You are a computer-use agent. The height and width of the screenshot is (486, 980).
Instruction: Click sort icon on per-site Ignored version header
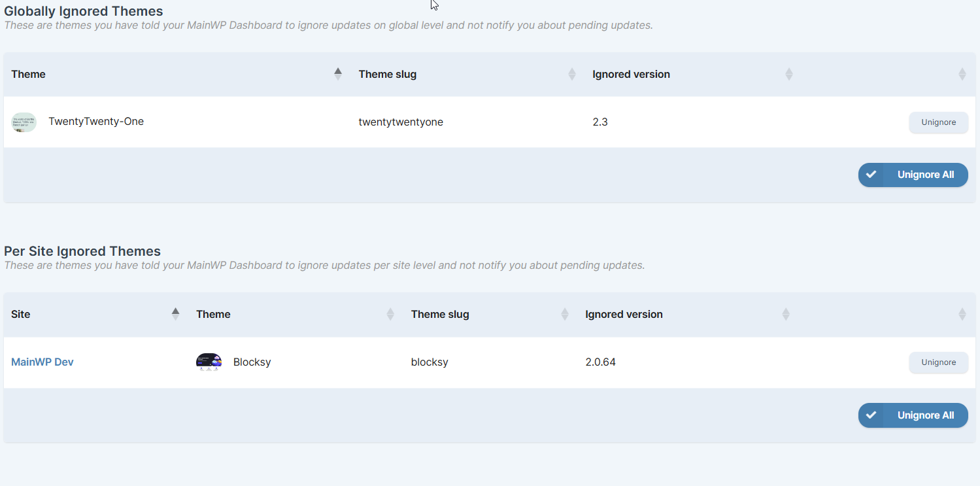tap(786, 314)
